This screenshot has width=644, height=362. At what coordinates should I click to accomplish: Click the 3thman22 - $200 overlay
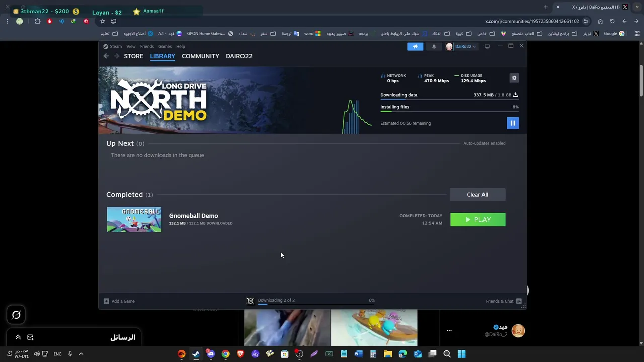point(45,11)
